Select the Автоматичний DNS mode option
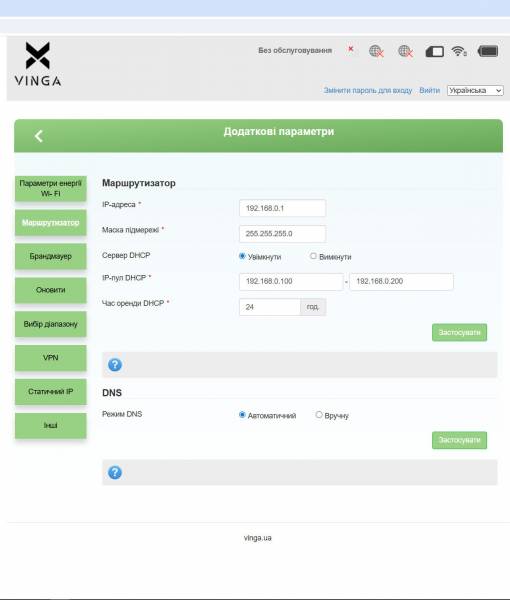510x600 pixels. point(242,414)
